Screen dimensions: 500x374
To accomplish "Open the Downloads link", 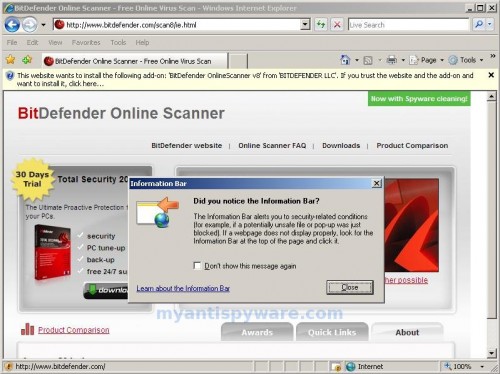I will click(341, 146).
